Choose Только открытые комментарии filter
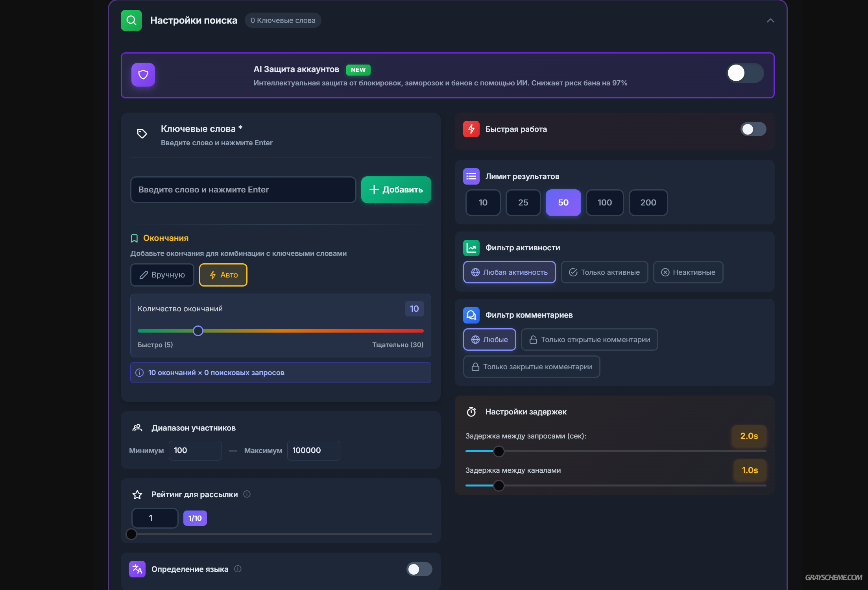This screenshot has width=868, height=590. point(589,340)
